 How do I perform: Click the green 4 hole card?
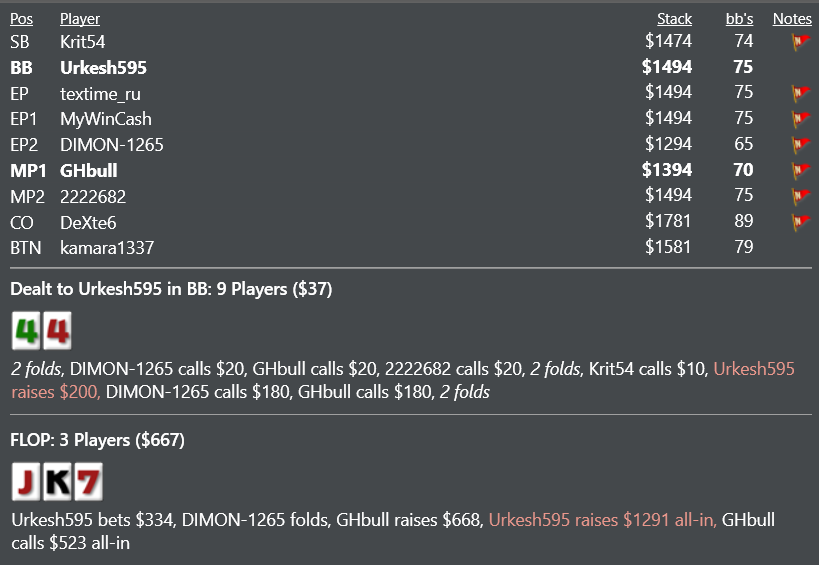coord(26,331)
